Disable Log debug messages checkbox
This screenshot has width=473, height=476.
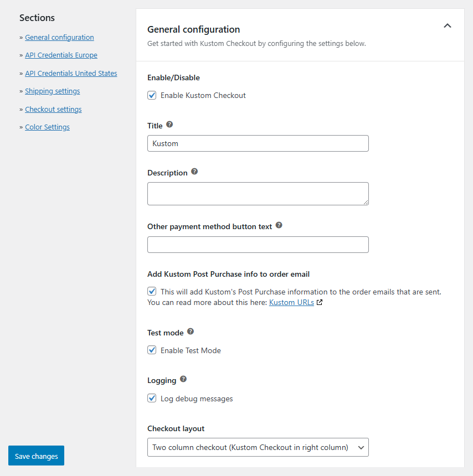[152, 399]
